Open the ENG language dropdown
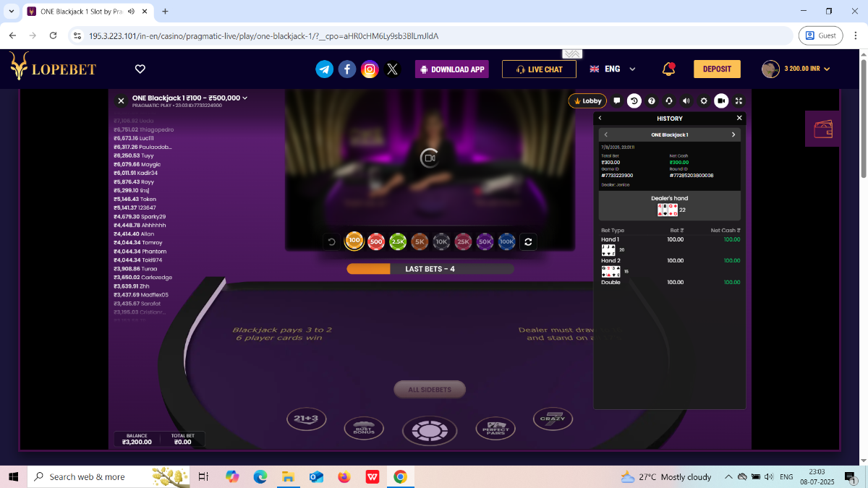Screen dimensions: 868x488 (613, 69)
